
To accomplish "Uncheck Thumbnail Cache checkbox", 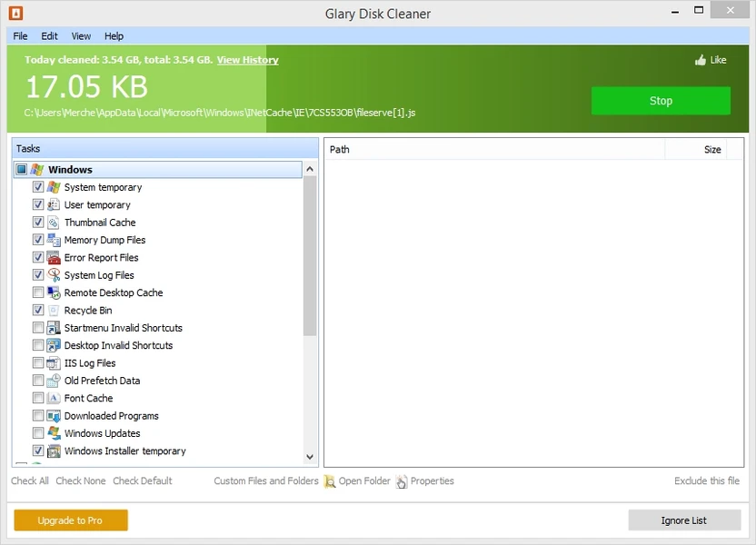I will click(38, 222).
